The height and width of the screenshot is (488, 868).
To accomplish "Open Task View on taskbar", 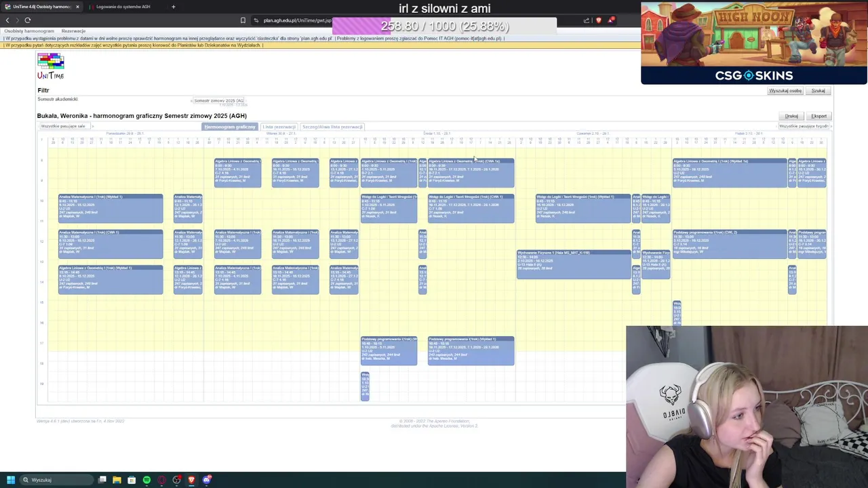I will [102, 480].
